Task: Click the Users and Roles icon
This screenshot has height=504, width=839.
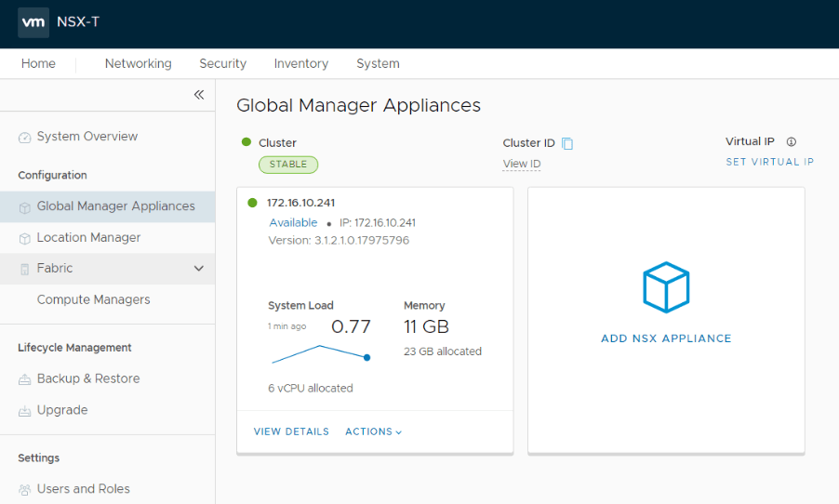Action: (24, 489)
